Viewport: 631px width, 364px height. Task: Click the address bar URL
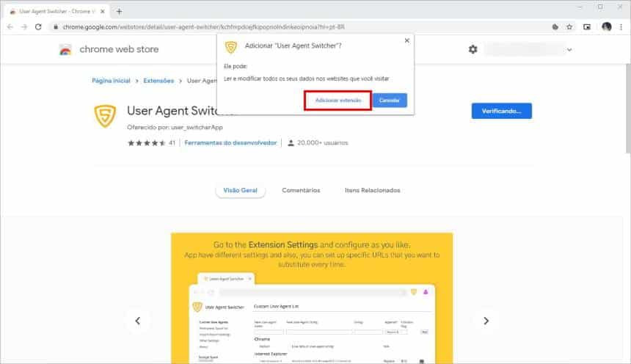point(204,27)
